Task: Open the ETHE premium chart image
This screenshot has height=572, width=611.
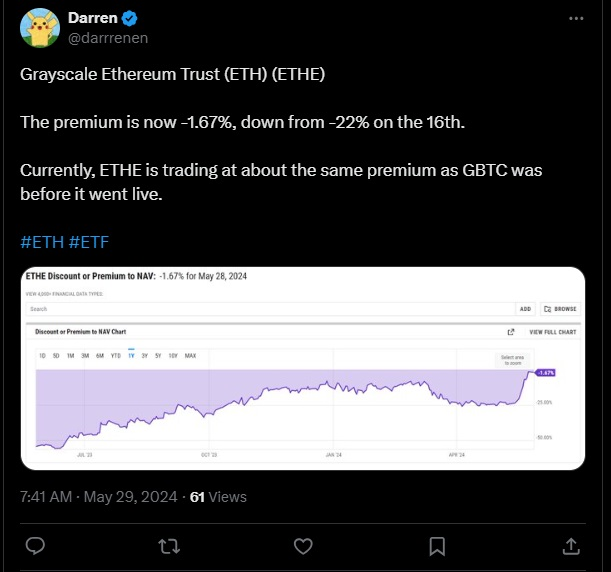Action: (303, 368)
